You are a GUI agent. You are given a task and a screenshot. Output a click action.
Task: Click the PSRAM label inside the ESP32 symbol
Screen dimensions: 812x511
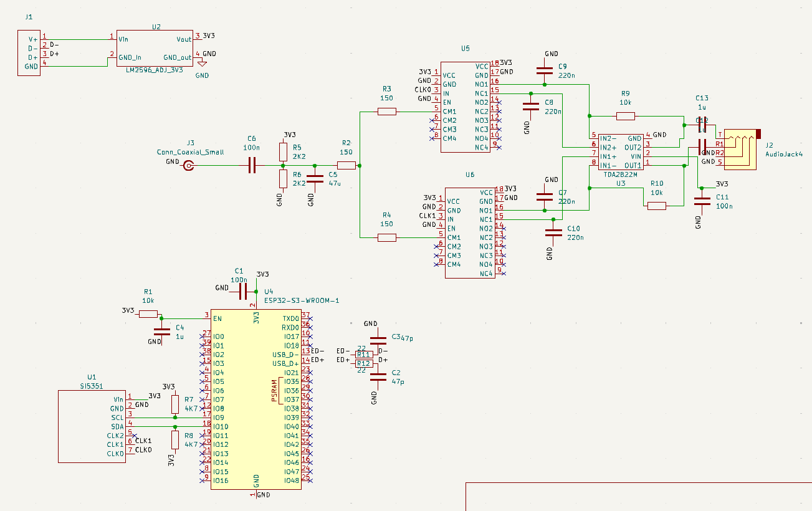(274, 389)
